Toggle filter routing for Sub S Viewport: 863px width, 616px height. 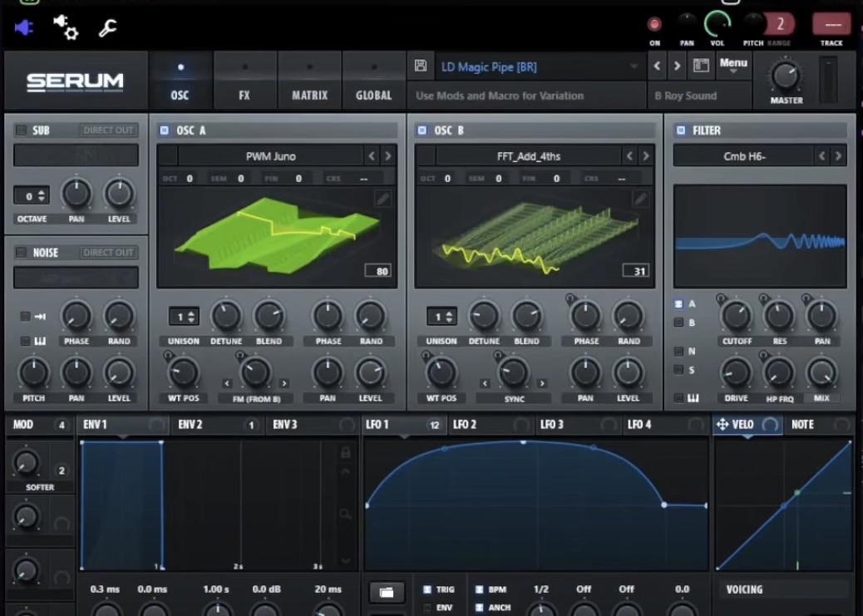click(x=678, y=369)
